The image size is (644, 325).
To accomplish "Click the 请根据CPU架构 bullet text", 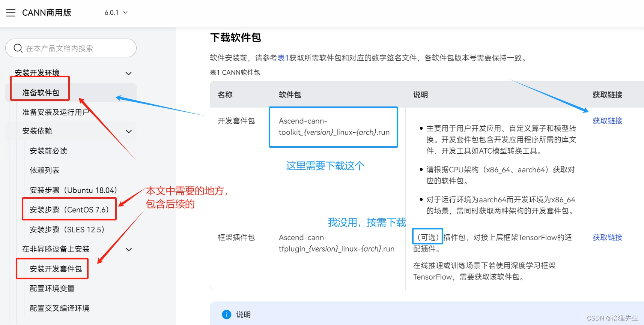I will coord(501,175).
